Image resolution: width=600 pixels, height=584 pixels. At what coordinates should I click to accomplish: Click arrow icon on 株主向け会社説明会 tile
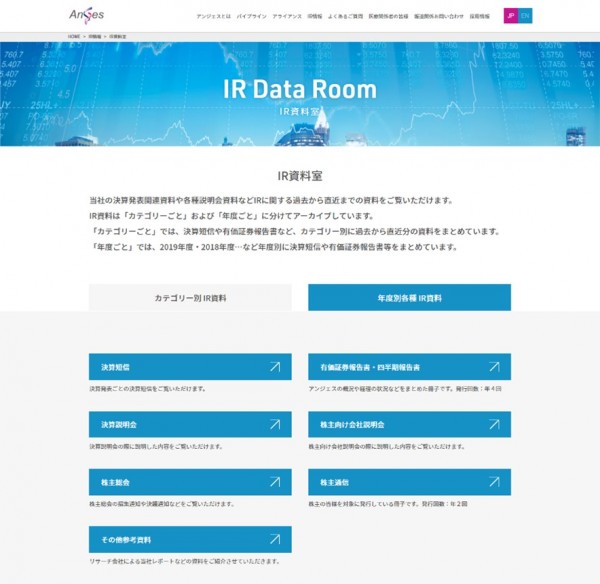494,425
